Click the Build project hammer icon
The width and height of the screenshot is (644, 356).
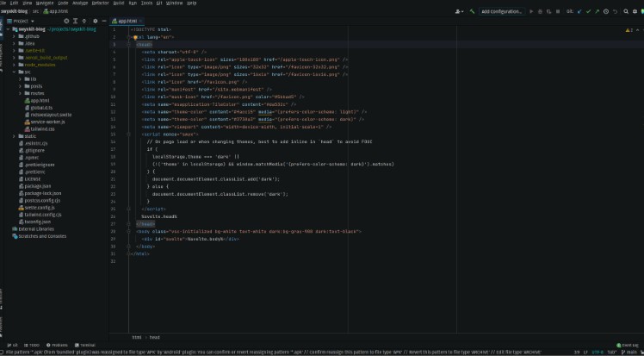pos(473,11)
